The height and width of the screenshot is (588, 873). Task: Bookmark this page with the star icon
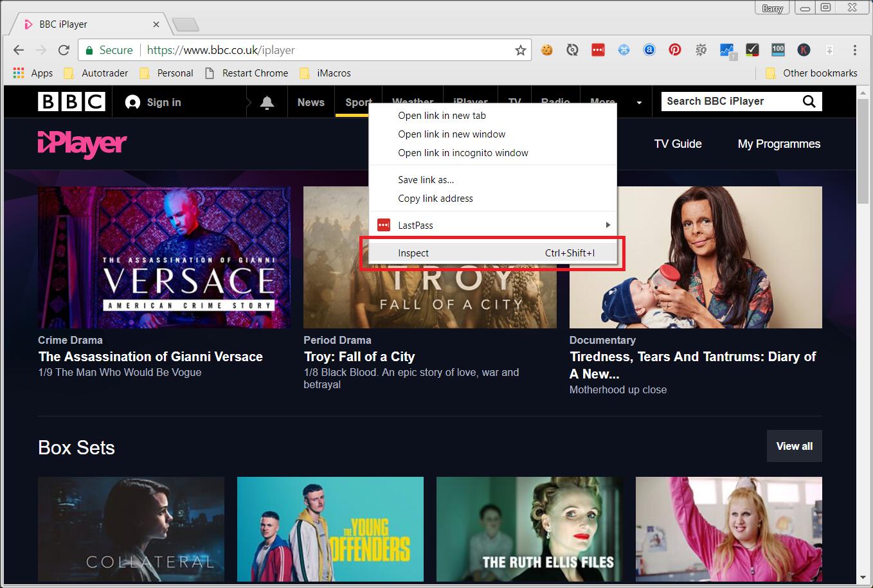click(520, 50)
